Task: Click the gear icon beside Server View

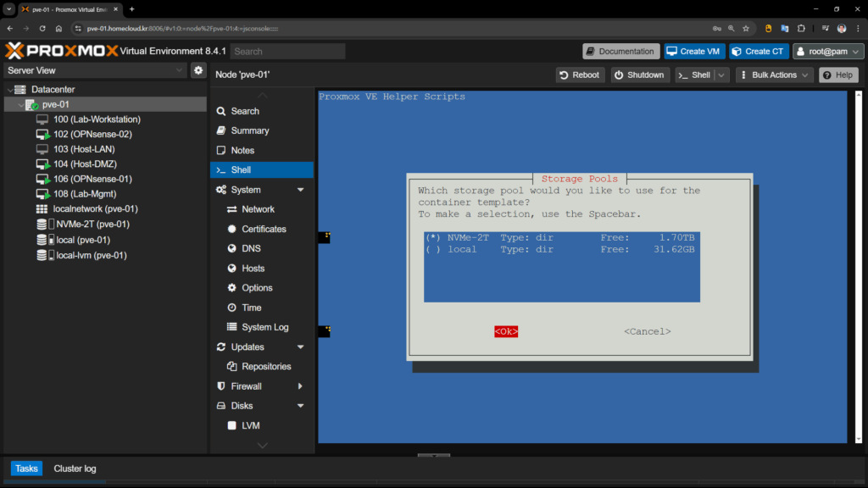Action: 198,70
